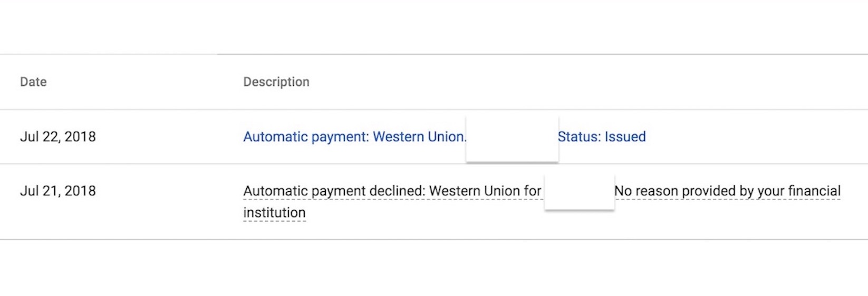Click the underlined word "institution"
The width and height of the screenshot is (868, 296).
tap(274, 213)
